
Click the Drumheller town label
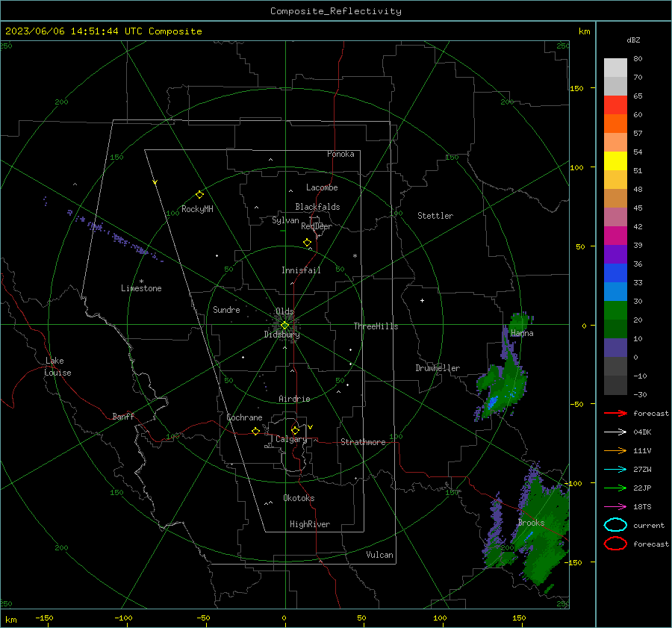pos(438,368)
